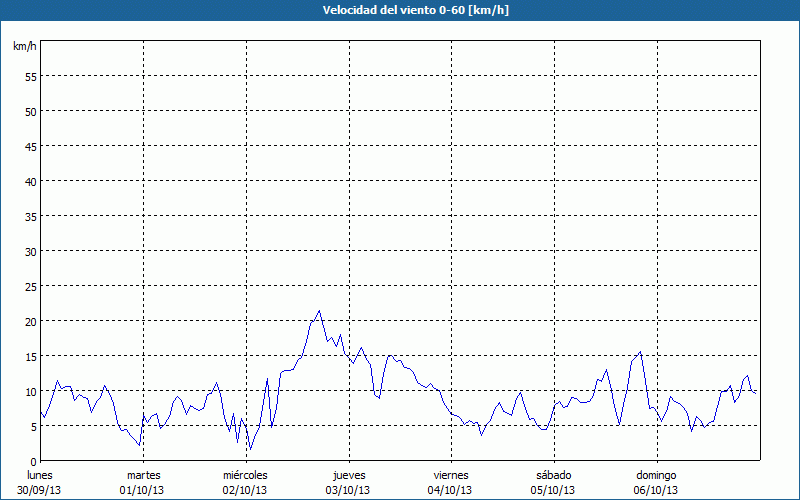Select the 'lunes' day label

click(x=40, y=475)
